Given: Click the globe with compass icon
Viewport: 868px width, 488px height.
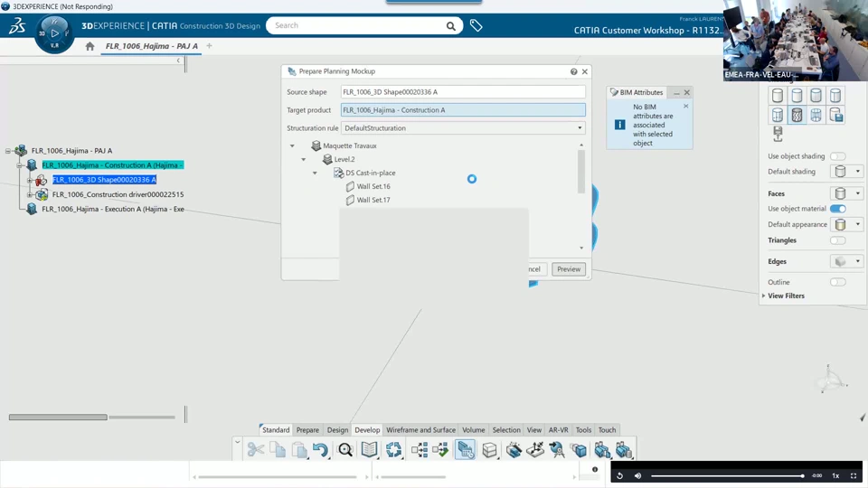Looking at the screenshot, I should point(557,449).
